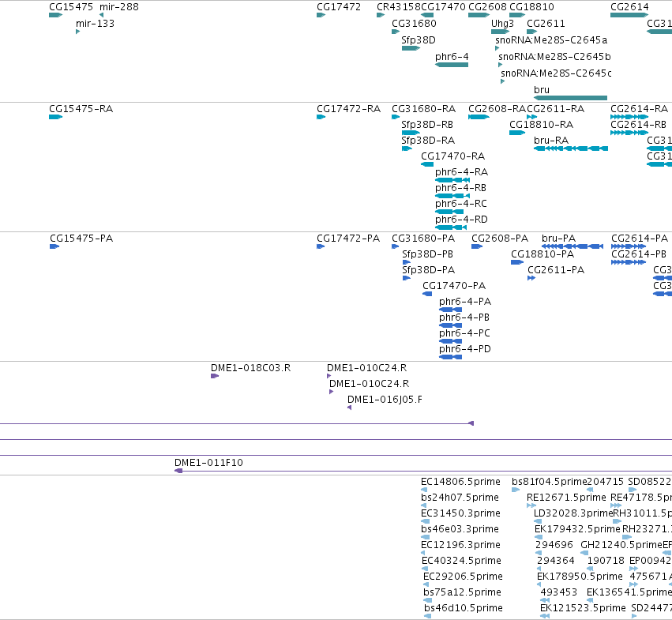Click the Sfp38D-RB transcript label
This screenshot has width=672, height=620.
(427, 125)
